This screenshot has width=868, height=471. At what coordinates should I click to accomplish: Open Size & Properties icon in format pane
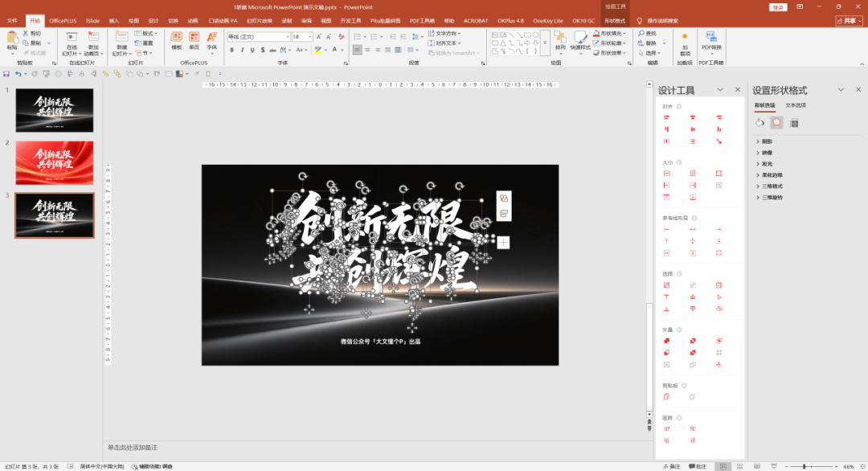[x=794, y=123]
